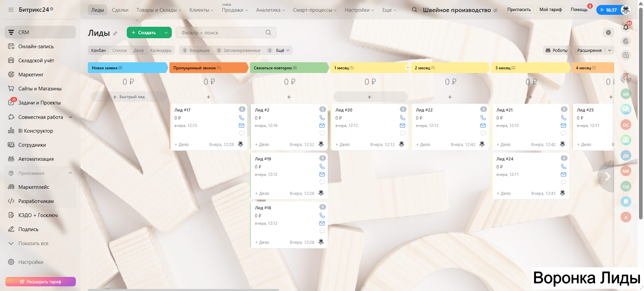Switch to Дела view
Image resolution: width=644 pixels, height=291 pixels.
tap(139, 50)
